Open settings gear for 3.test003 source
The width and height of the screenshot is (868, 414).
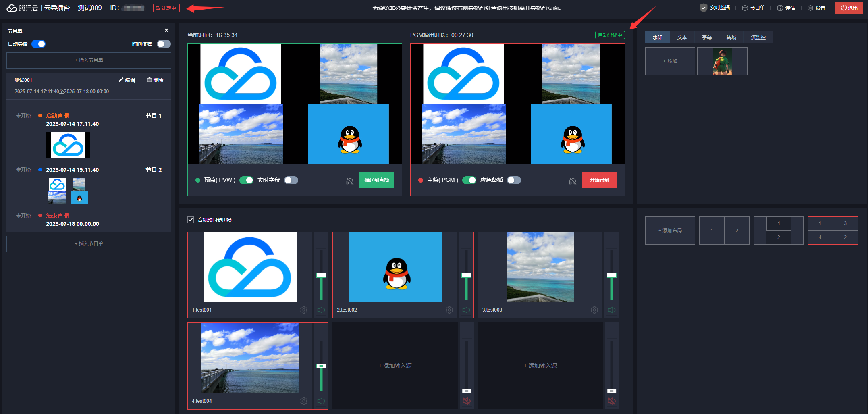[594, 310]
